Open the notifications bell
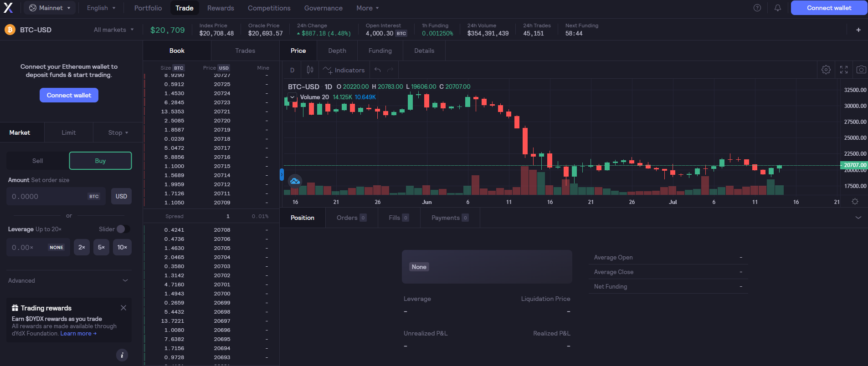The image size is (868, 366). click(778, 8)
